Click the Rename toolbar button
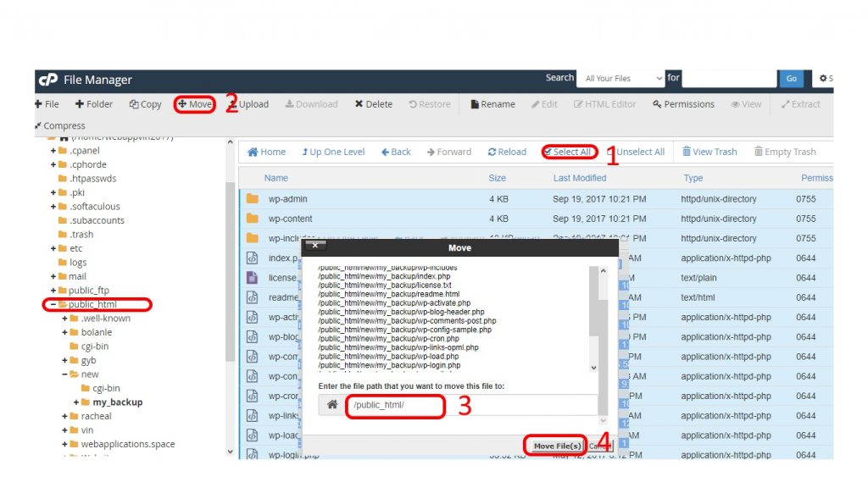Screen dimensions: 868x488 click(492, 104)
